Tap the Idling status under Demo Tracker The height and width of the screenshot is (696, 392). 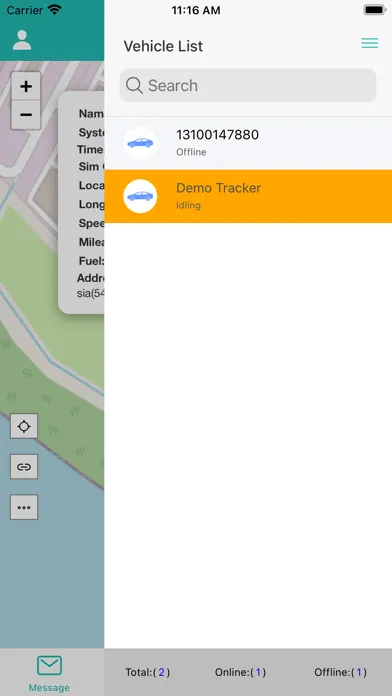coord(188,206)
